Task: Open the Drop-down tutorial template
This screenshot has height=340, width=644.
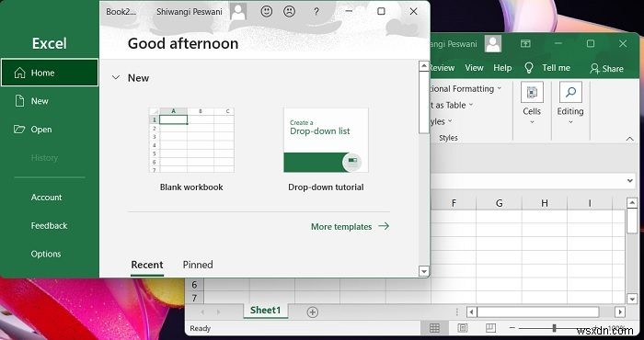Action: coord(326,149)
